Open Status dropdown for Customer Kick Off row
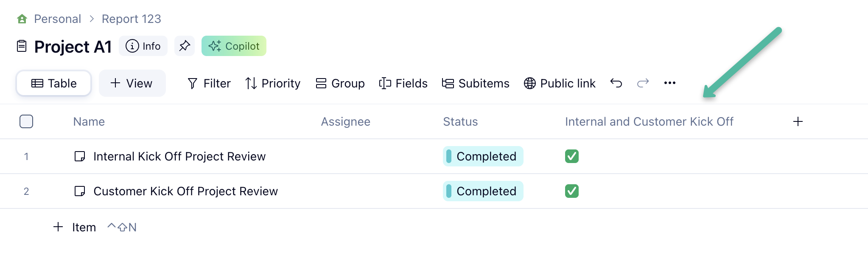868x270 pixels. 483,191
